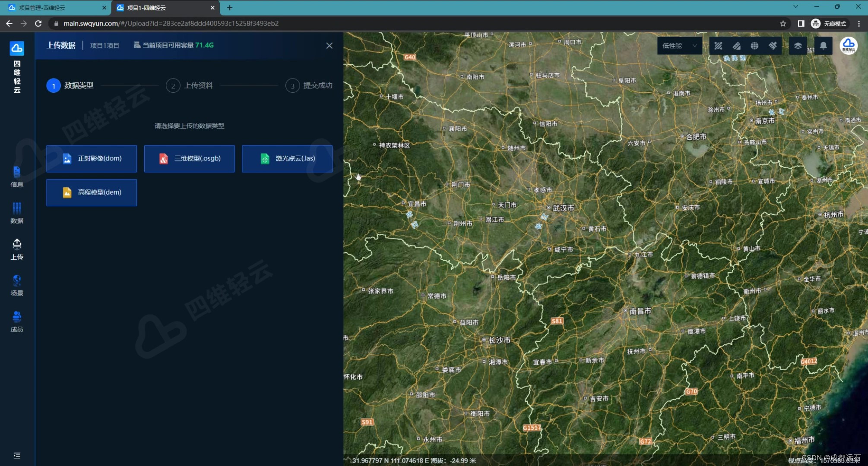Bookmark this page with star icon
Screen dimensions: 868x466
[x=783, y=23]
